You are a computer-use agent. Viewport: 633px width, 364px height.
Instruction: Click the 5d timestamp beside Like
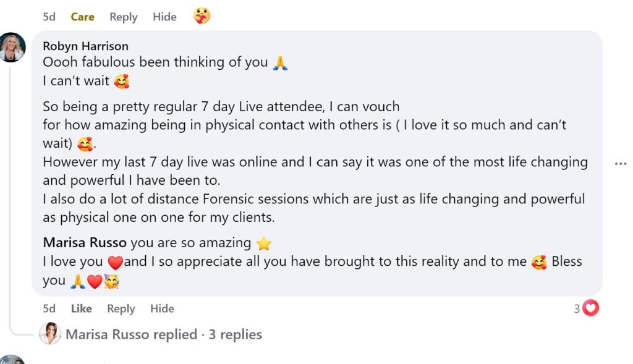49,308
